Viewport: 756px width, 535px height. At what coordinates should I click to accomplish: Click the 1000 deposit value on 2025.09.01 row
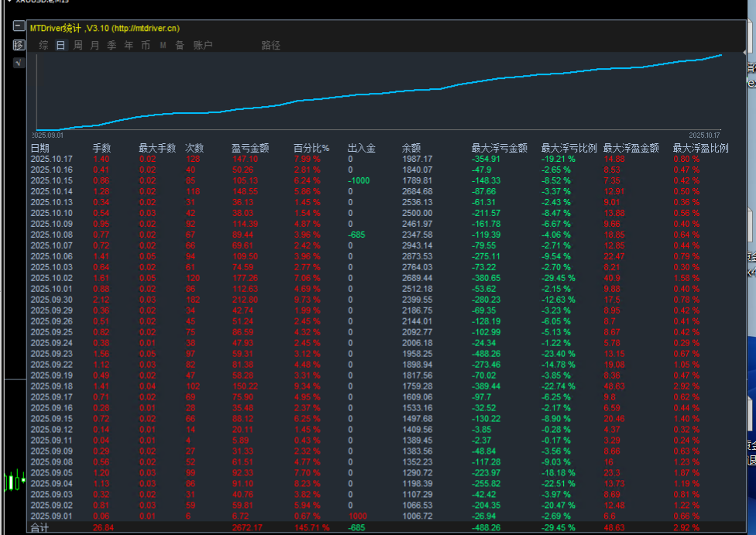tap(358, 516)
